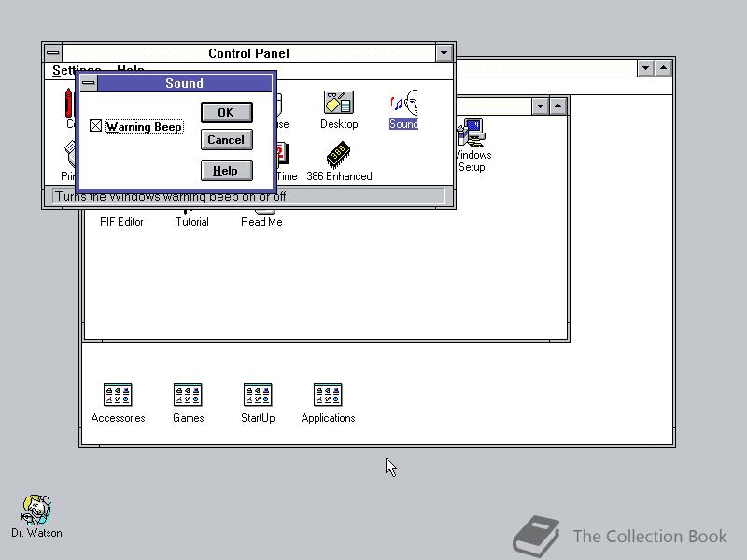The image size is (747, 560).
Task: Minimize the Program Manager window
Action: coord(645,67)
